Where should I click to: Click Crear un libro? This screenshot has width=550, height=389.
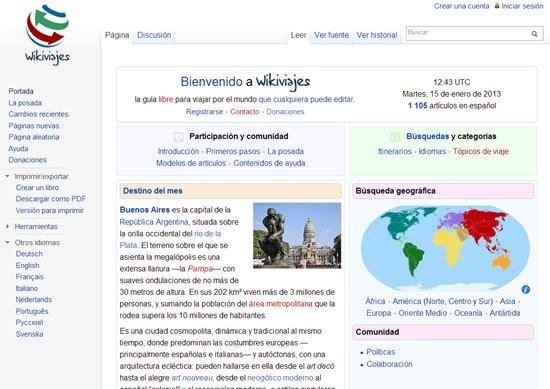(x=37, y=187)
